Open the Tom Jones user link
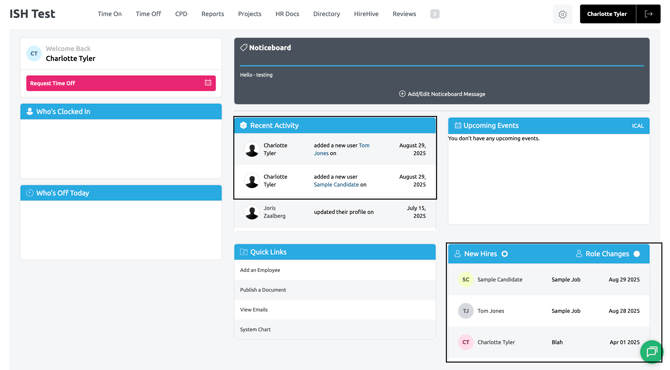The image size is (670, 370). click(x=342, y=149)
